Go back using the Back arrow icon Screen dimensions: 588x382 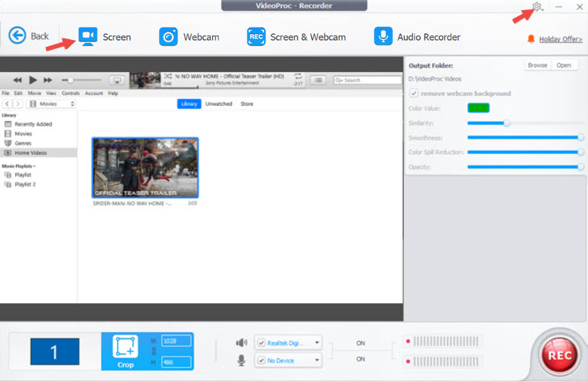[17, 36]
